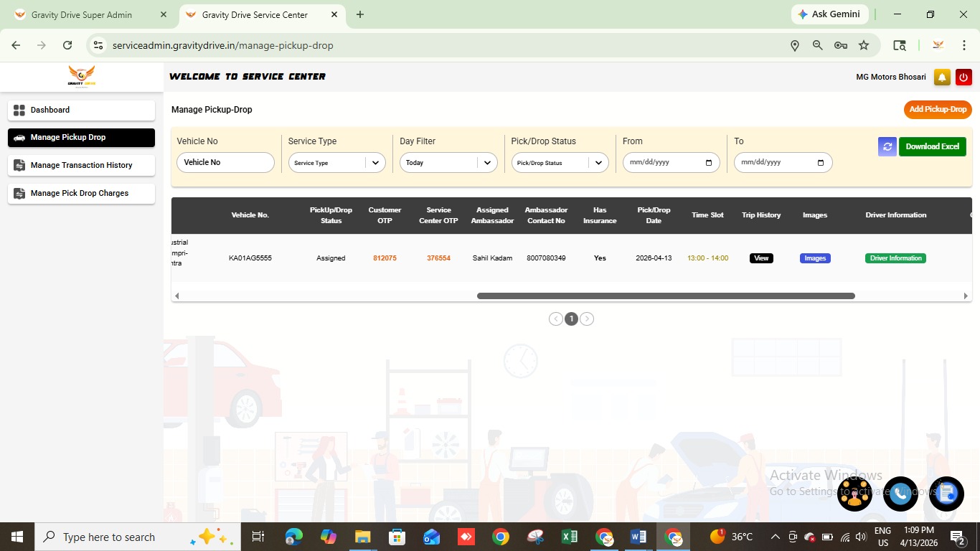The height and width of the screenshot is (551, 980).
Task: Go to Manage Pick Drop Charges
Action: (81, 193)
